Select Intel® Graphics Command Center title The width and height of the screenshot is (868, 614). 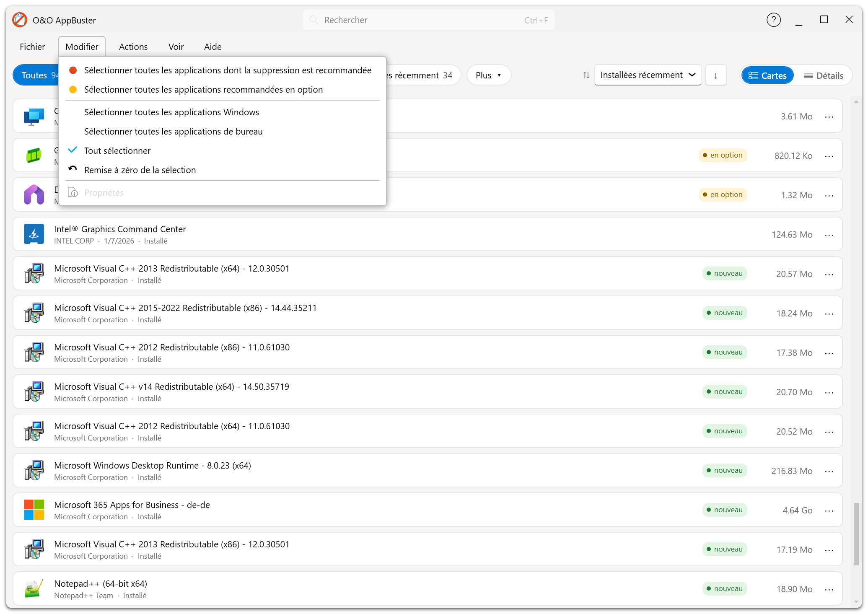(x=120, y=229)
